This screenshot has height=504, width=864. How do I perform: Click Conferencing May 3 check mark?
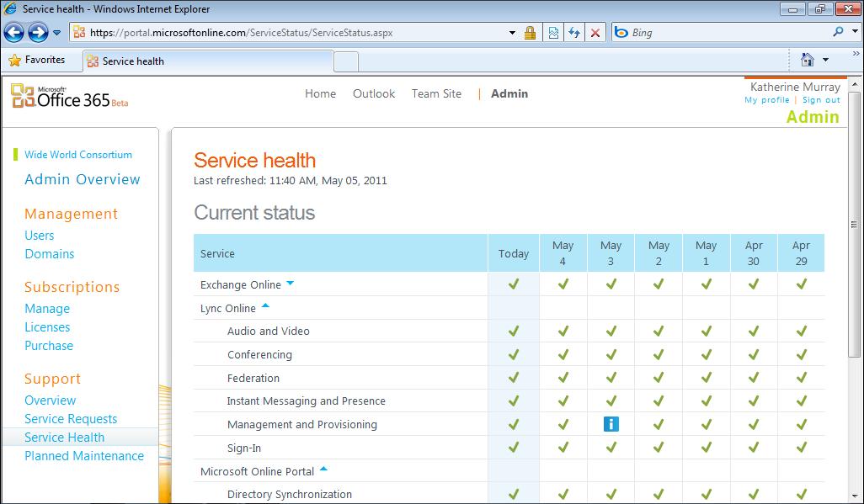611,354
